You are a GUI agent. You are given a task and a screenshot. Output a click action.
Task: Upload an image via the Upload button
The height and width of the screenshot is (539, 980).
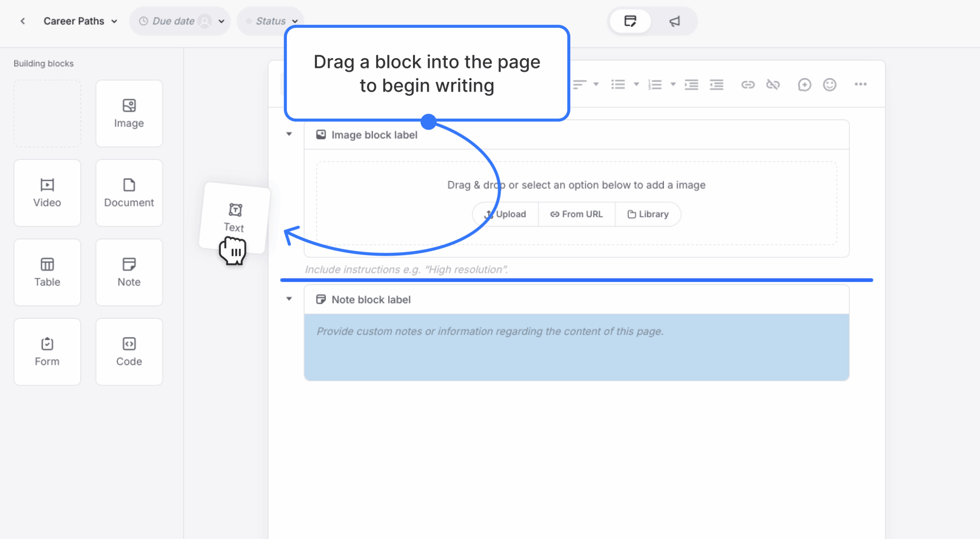pyautogui.click(x=505, y=214)
